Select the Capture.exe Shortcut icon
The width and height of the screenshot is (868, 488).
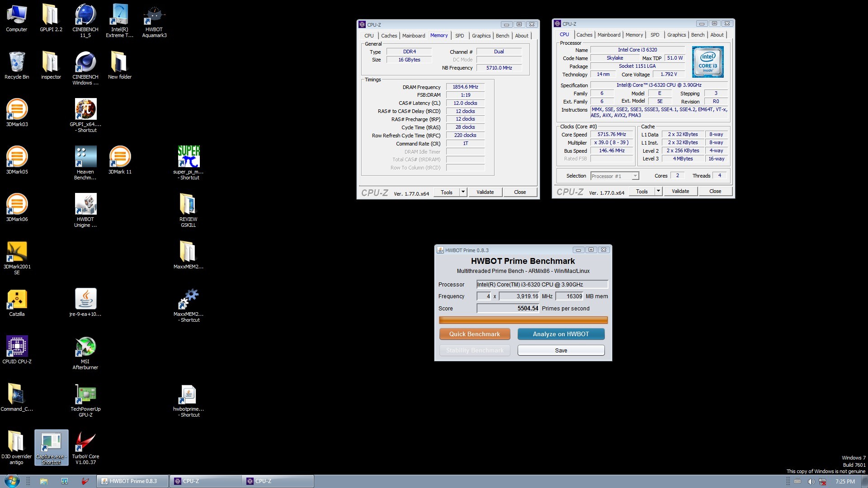(51, 448)
